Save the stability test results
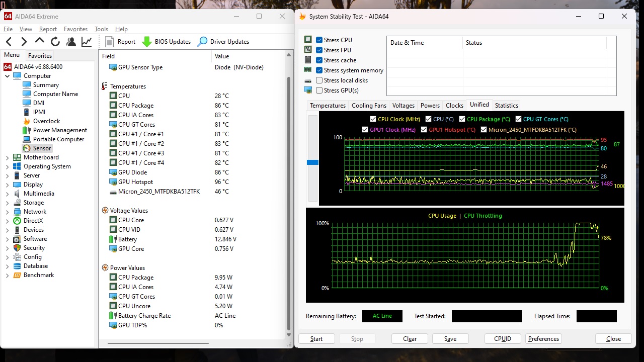This screenshot has height=362, width=644. (x=450, y=339)
